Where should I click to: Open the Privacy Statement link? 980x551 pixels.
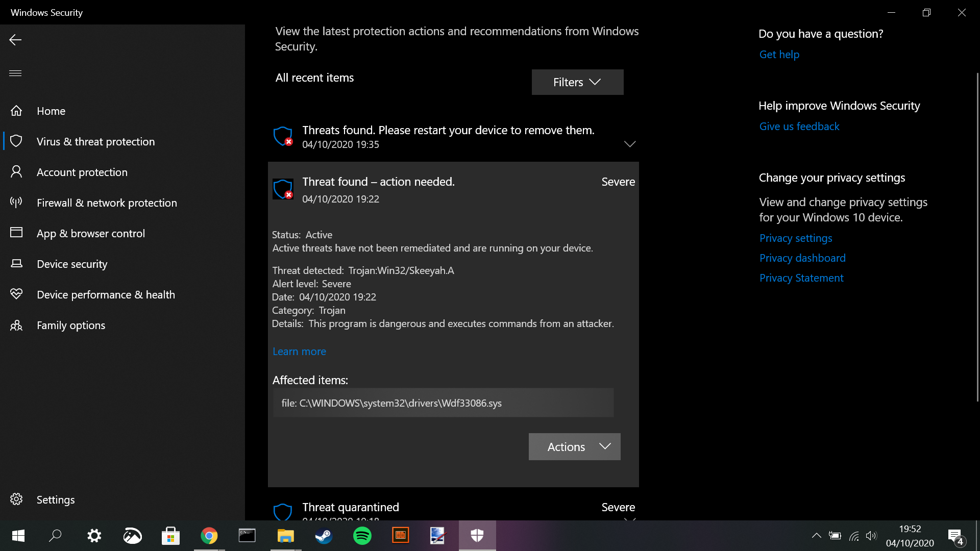point(801,278)
